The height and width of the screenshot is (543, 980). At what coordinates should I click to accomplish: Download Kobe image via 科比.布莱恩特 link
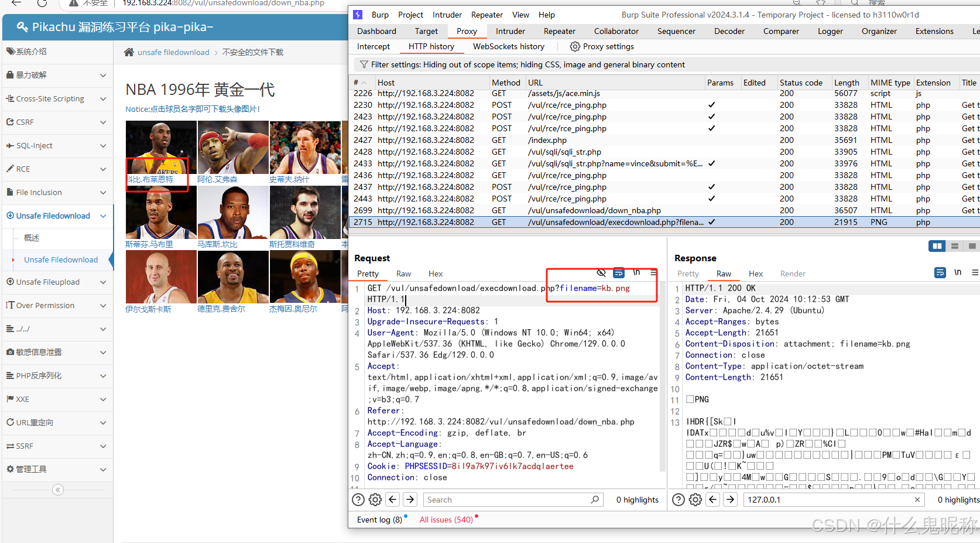pos(150,179)
